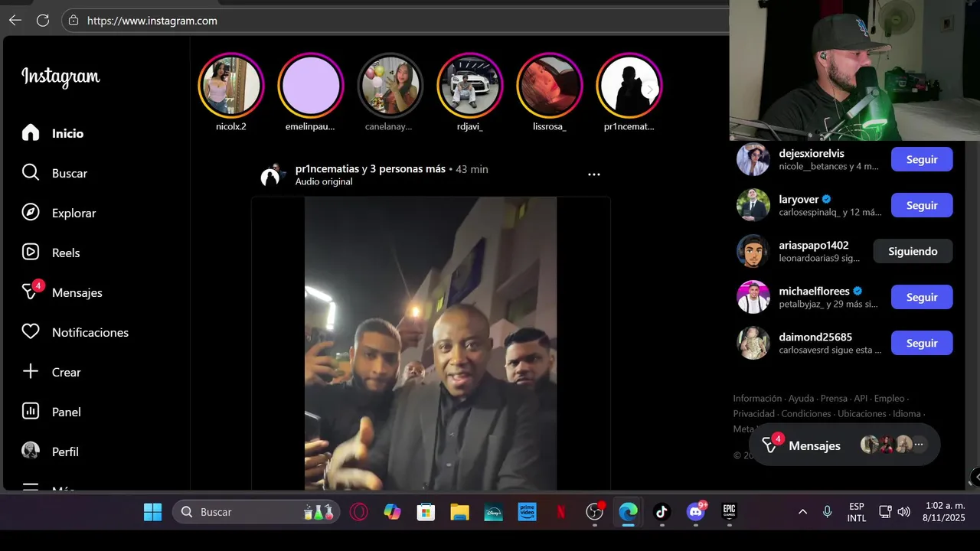
Task: Click '3 personas más' in post header
Action: coord(407,169)
